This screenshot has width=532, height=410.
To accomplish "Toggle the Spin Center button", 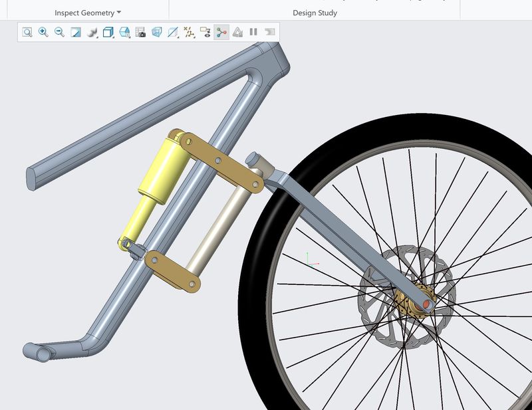I will 221,32.
